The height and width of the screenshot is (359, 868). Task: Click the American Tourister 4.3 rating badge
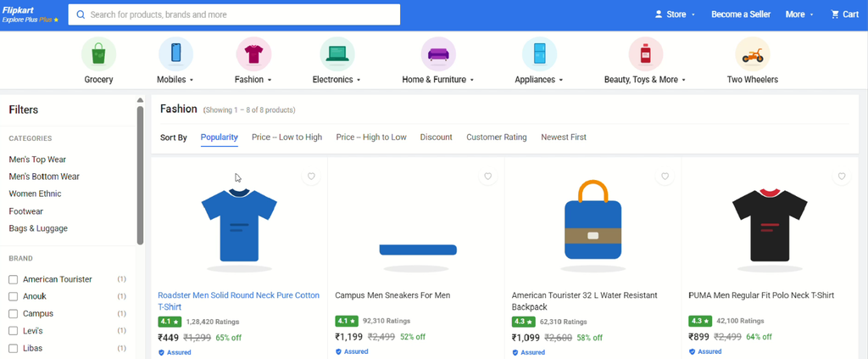pyautogui.click(x=523, y=322)
